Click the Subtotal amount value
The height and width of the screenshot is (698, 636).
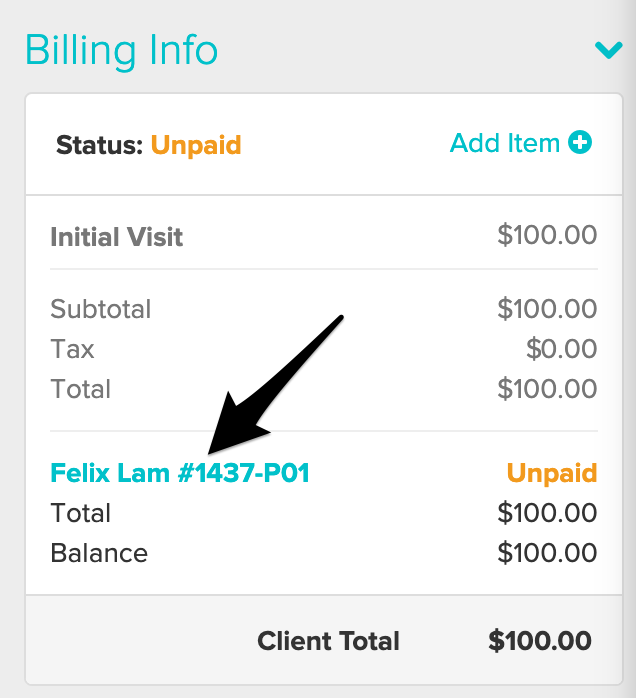tap(547, 309)
